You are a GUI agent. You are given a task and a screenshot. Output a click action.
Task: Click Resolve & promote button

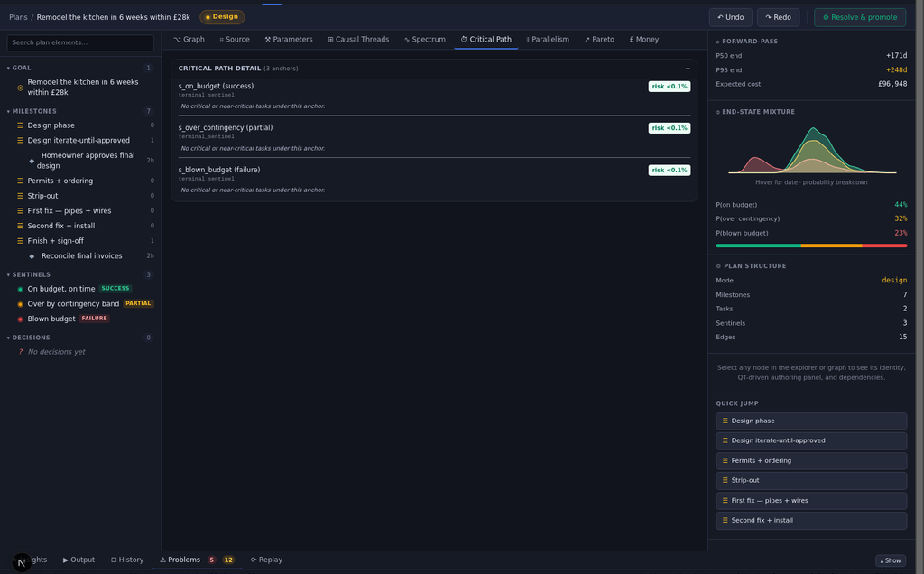(x=860, y=17)
